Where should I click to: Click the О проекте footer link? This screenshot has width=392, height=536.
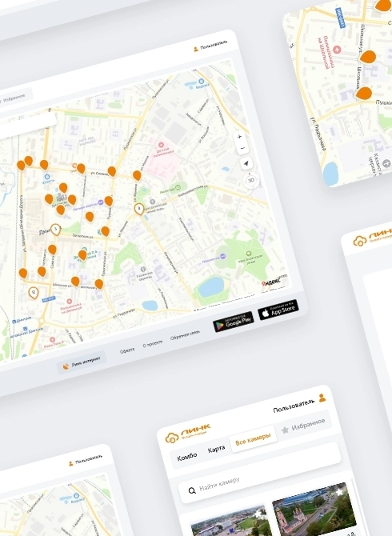(x=153, y=343)
